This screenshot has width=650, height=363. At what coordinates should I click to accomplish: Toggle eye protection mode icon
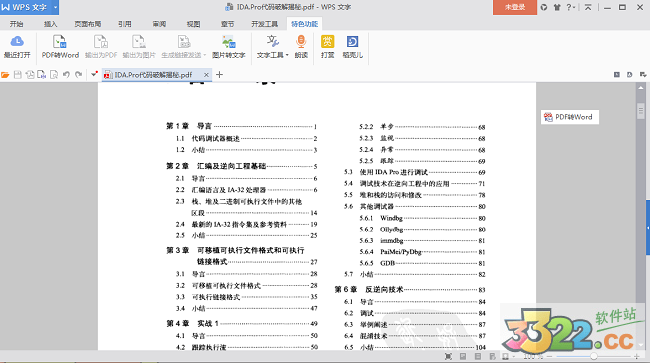click(x=505, y=356)
